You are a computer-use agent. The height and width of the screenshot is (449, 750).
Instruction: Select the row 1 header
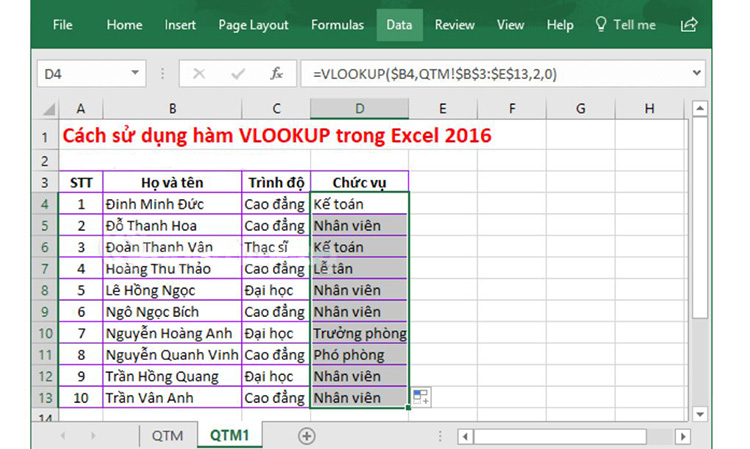point(45,137)
